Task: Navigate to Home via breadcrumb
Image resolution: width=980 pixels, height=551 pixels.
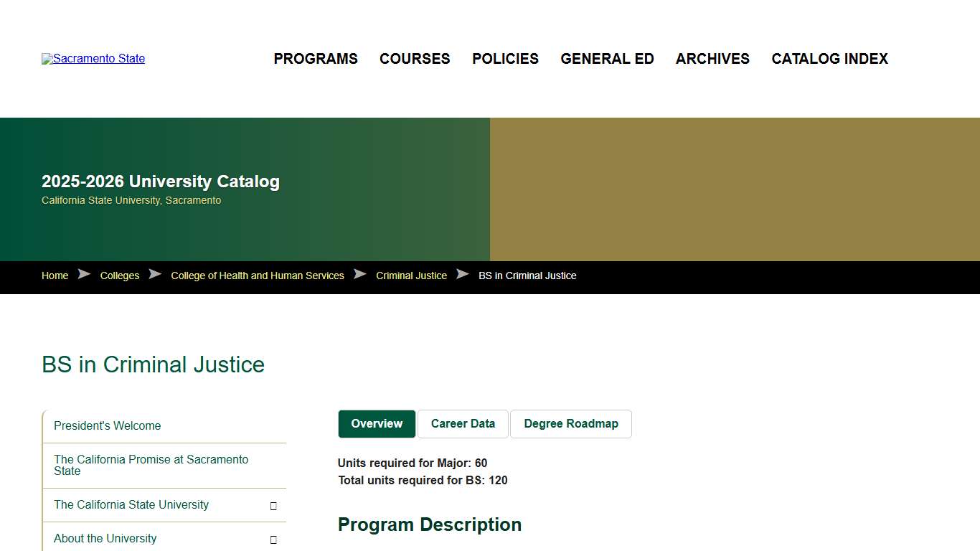Action: (x=55, y=275)
